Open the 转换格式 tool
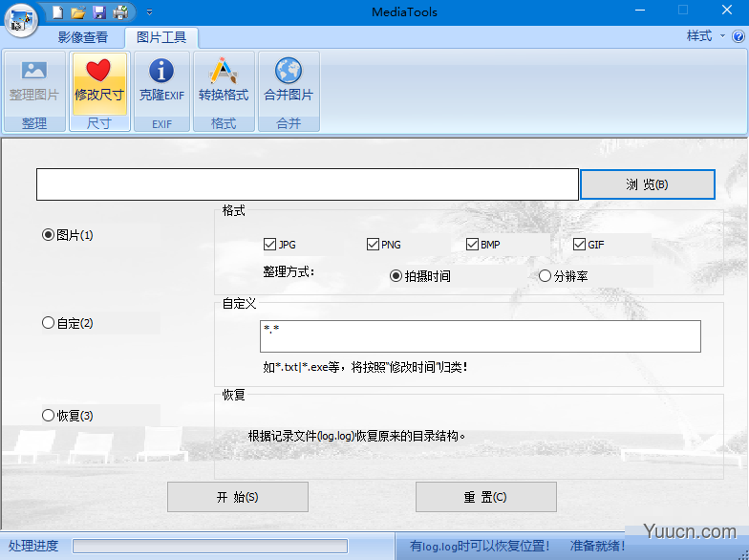The height and width of the screenshot is (560, 749). coord(224,84)
